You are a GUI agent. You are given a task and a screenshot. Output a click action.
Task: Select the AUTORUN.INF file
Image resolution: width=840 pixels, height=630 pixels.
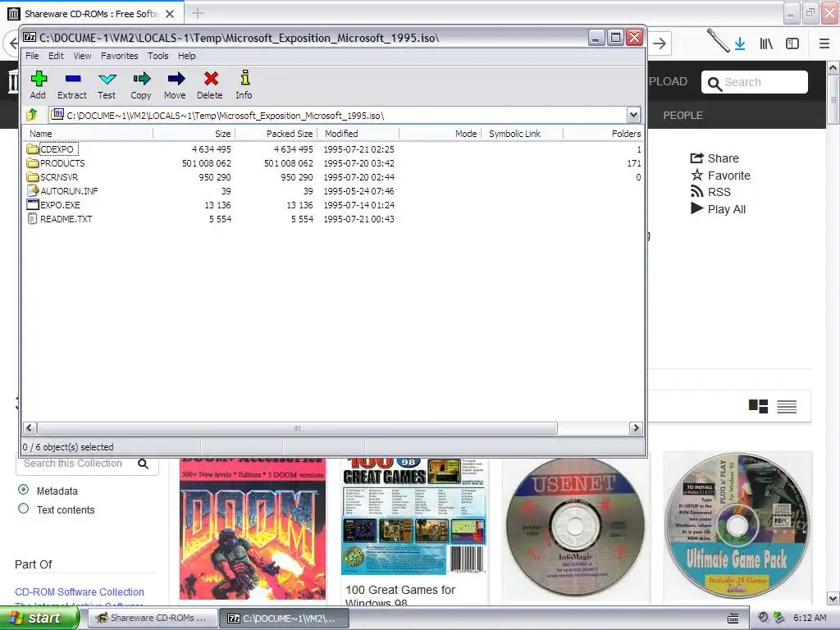click(62, 190)
